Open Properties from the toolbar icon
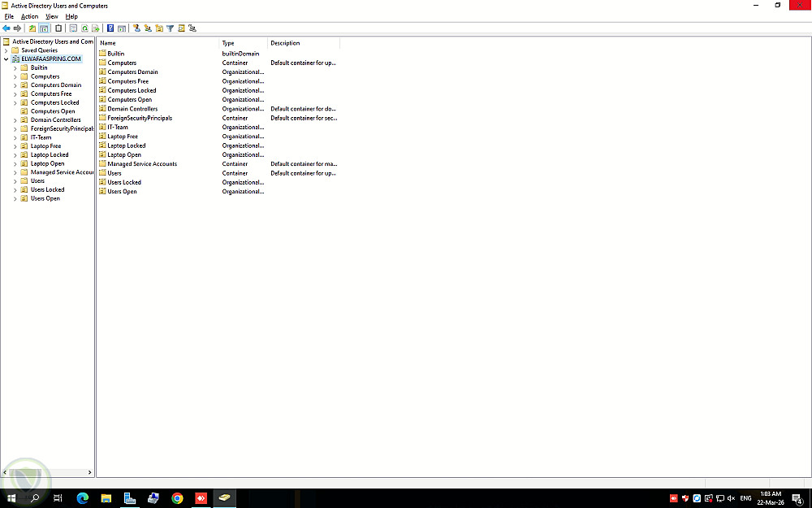Screen dimensions: 812x508 click(73, 28)
